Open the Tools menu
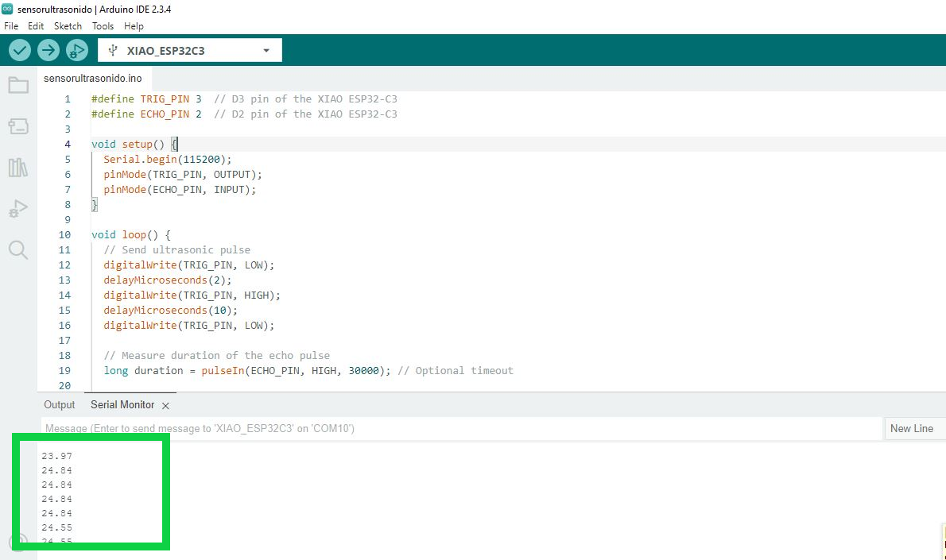 click(x=103, y=26)
